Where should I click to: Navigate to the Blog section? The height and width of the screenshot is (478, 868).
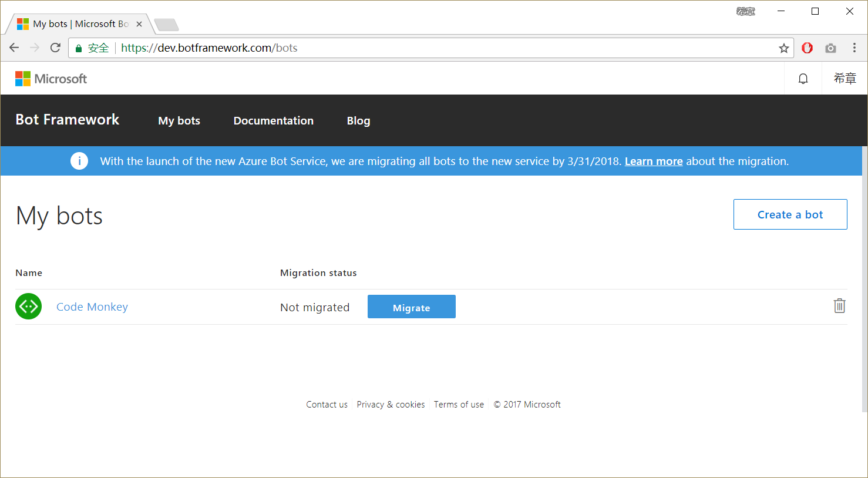(358, 120)
